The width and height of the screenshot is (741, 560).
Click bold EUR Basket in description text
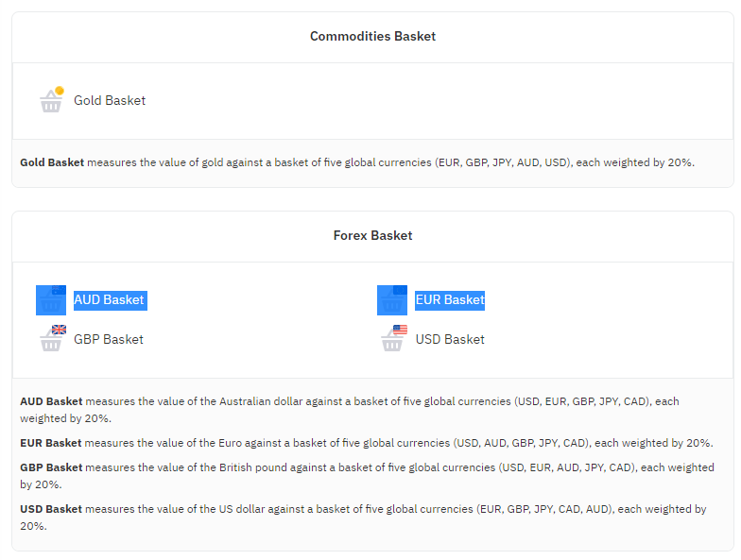tap(51, 443)
